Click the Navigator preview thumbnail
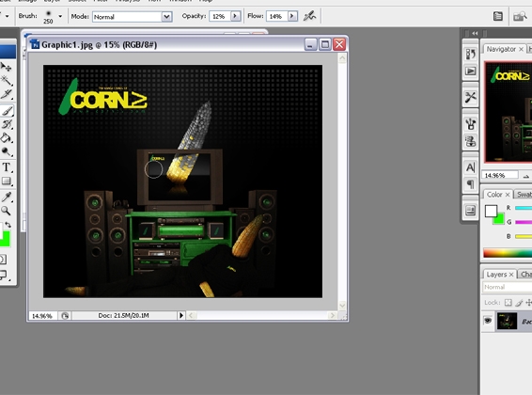Image resolution: width=532 pixels, height=395 pixels. pos(509,112)
